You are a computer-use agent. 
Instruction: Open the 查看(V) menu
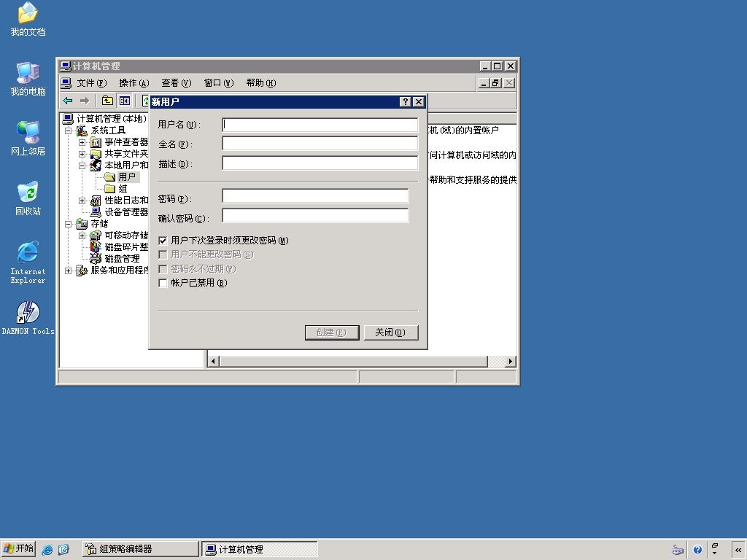177,83
